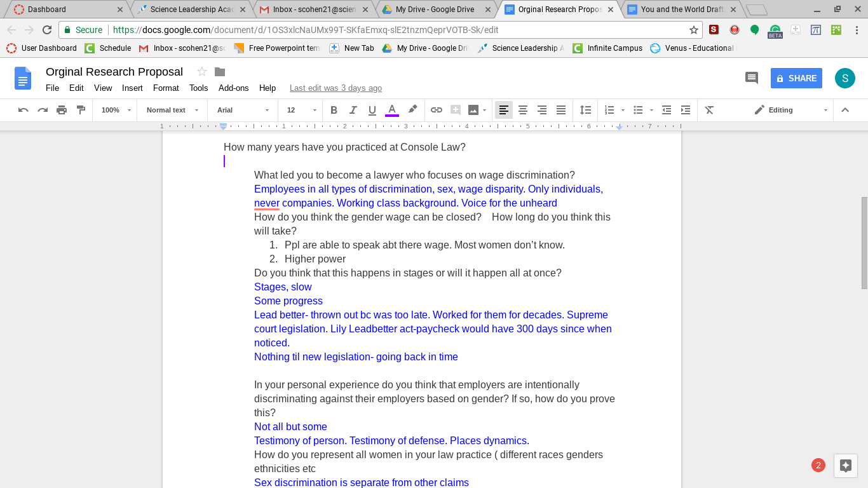This screenshot has width=868, height=488.
Task: Toggle Underline formatting
Action: click(x=372, y=110)
